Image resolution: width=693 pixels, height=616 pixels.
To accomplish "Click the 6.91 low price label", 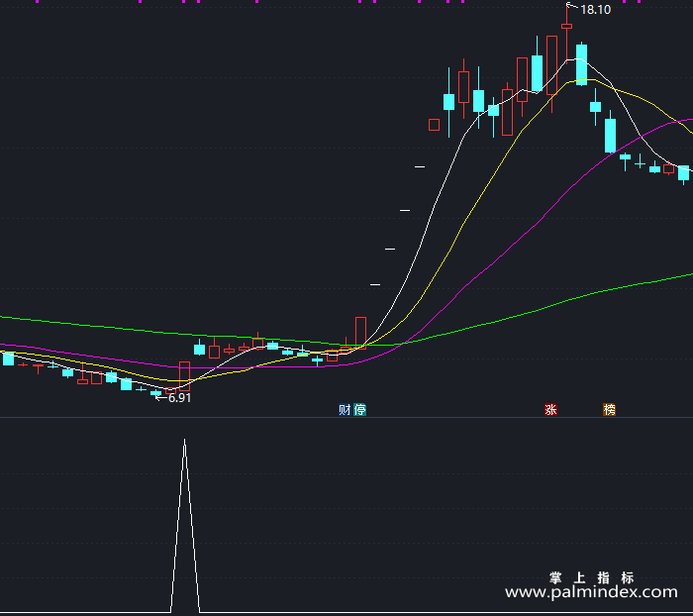I will point(179,398).
